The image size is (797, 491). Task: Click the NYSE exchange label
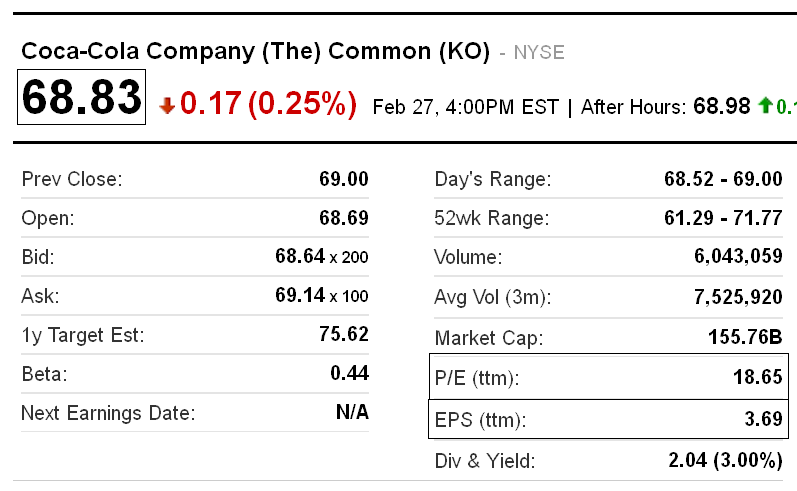pyautogui.click(x=538, y=52)
